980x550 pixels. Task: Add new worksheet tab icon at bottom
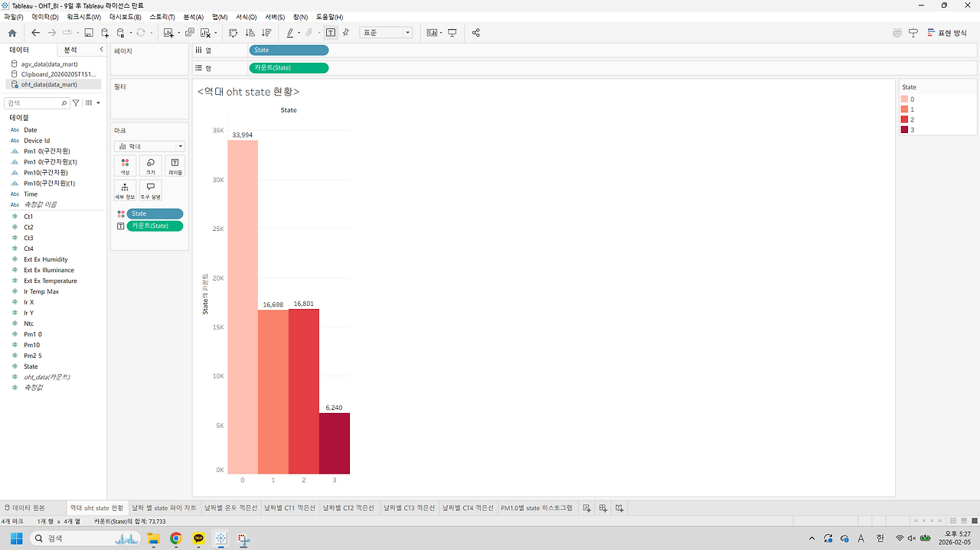pos(586,508)
